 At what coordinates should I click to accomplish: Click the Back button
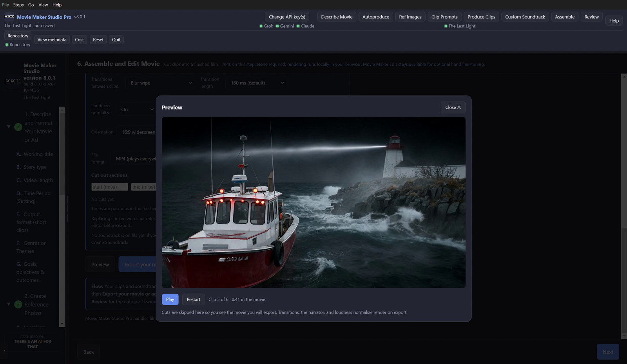89,352
